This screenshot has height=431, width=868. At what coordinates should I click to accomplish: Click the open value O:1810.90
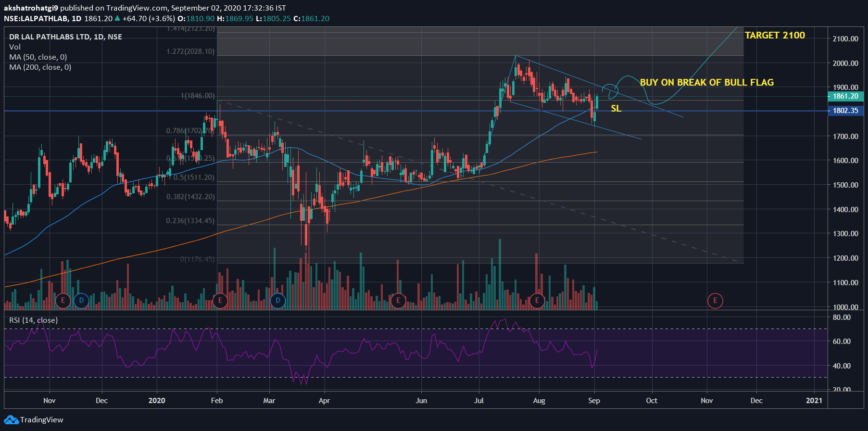(196, 18)
